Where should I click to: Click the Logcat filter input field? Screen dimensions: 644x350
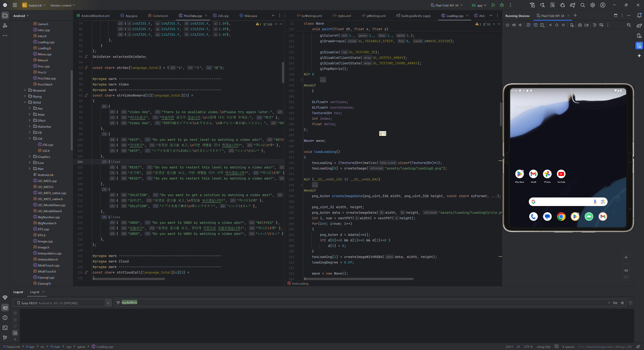pyautogui.click(x=350, y=303)
